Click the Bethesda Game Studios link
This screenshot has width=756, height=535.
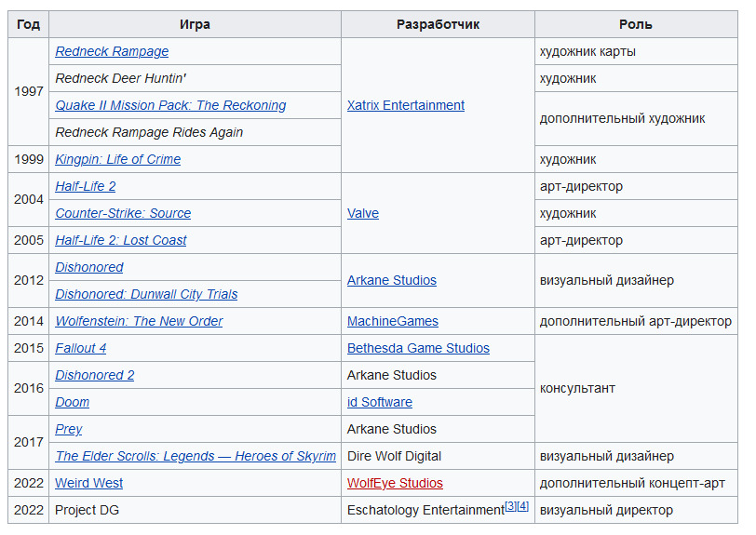[x=418, y=348]
